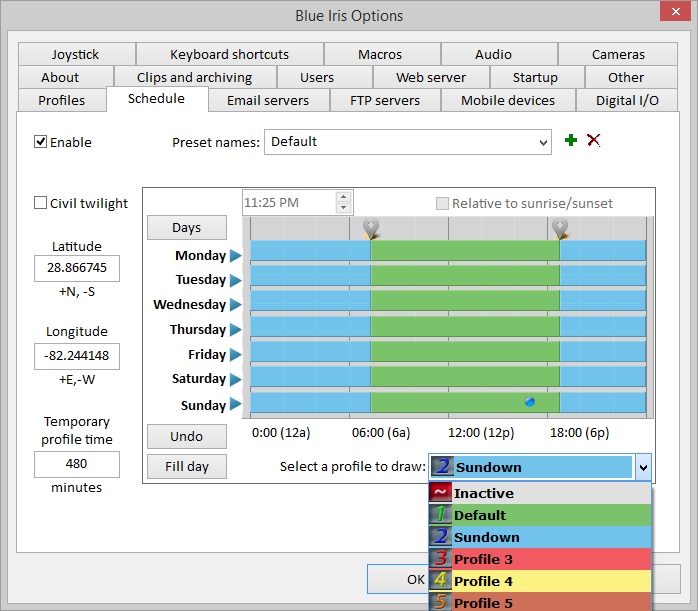Switch to the Joystick tab

pyautogui.click(x=77, y=54)
